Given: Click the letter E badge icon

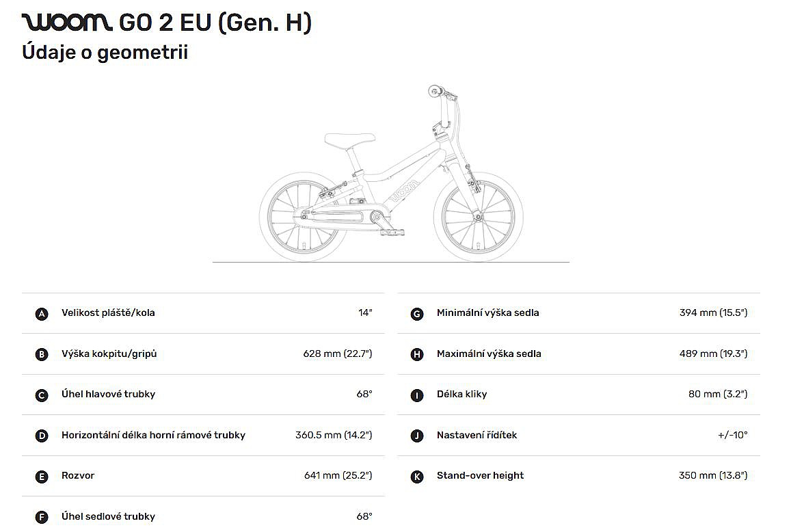Looking at the screenshot, I should coord(42,477).
